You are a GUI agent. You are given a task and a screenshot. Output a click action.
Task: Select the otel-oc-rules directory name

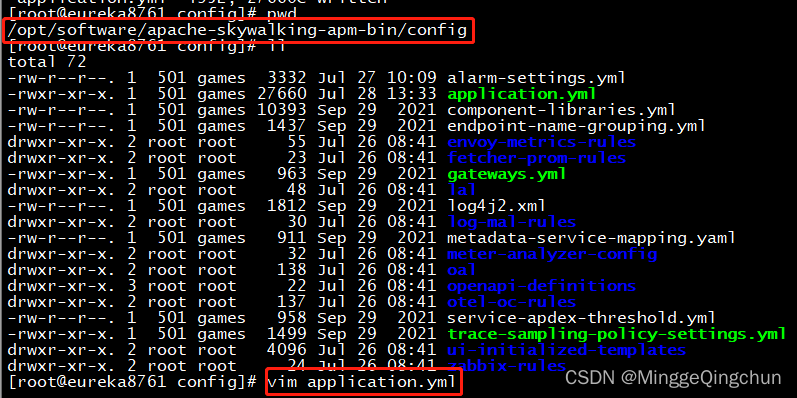[511, 302]
